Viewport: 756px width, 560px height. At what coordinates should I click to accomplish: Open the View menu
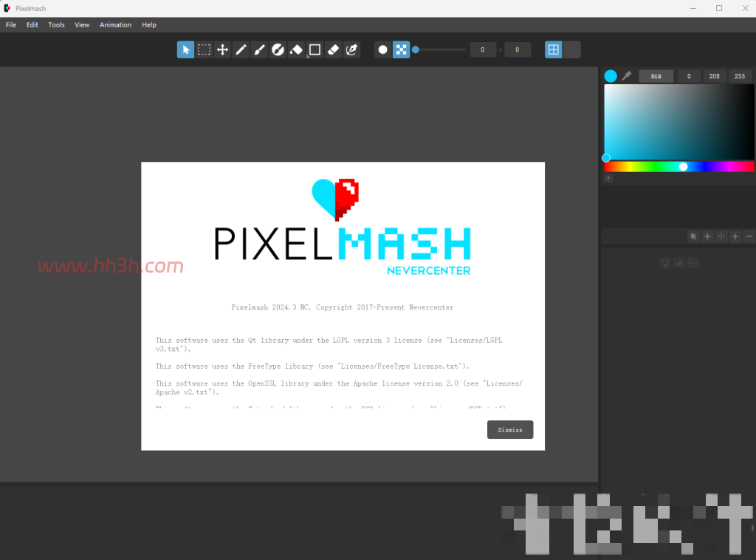point(82,24)
